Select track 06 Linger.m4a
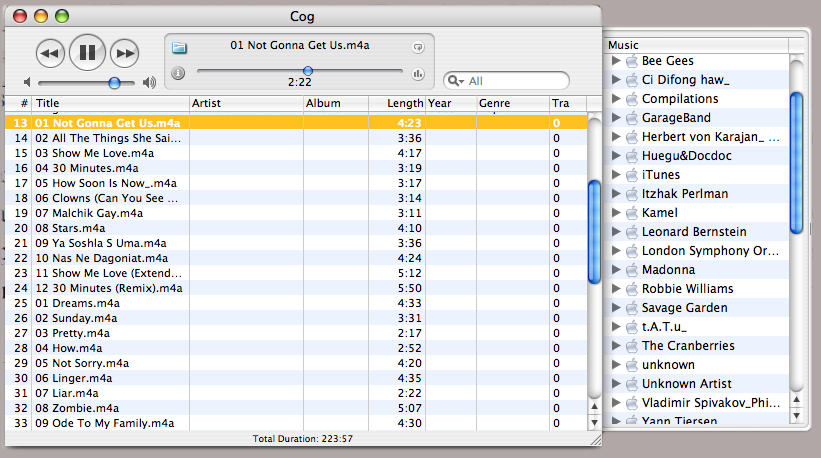The width and height of the screenshot is (821, 458). click(296, 378)
